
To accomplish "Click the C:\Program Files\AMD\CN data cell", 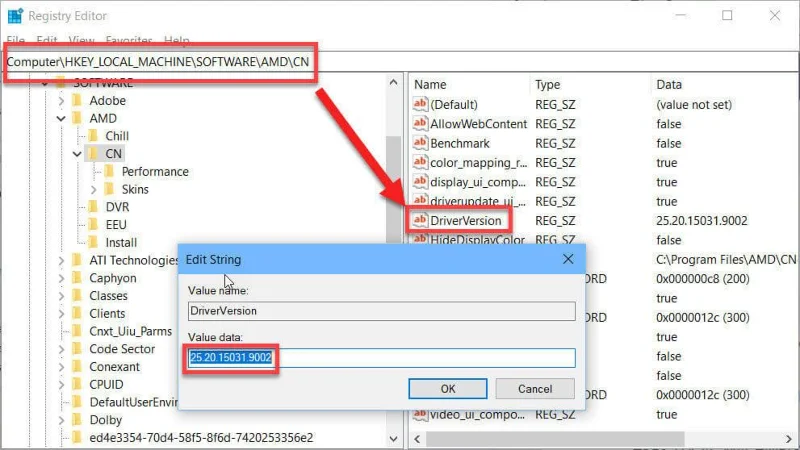I will 726,259.
